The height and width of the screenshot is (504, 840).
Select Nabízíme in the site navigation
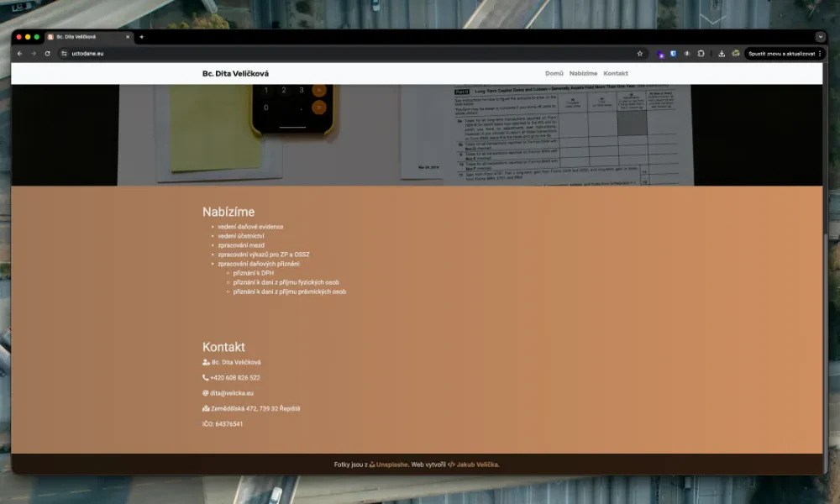click(583, 74)
